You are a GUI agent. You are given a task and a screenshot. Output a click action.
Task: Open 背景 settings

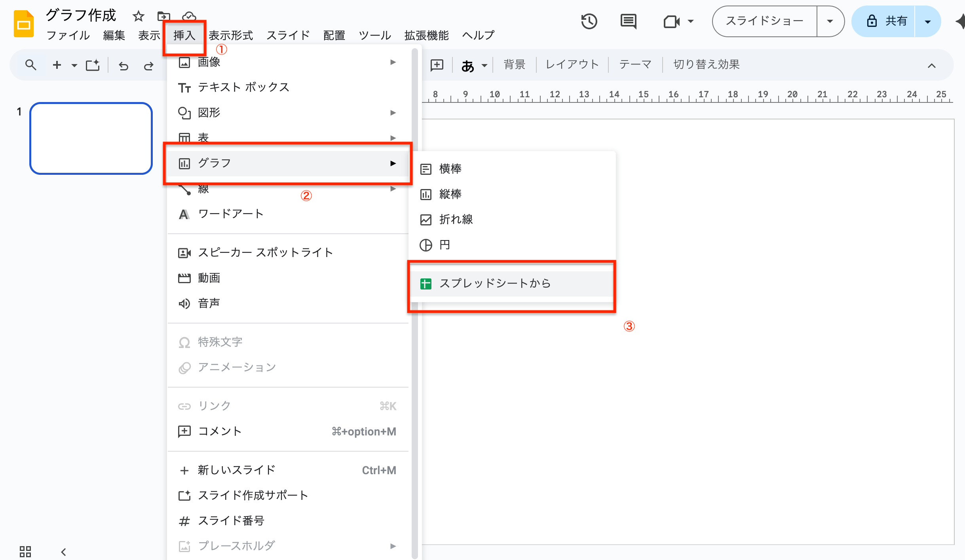click(x=514, y=64)
